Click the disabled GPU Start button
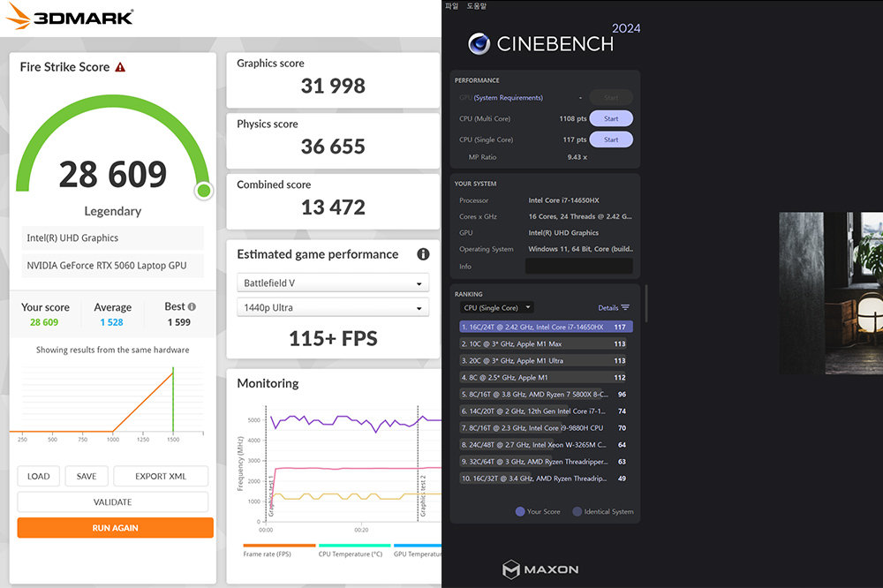 [x=611, y=97]
